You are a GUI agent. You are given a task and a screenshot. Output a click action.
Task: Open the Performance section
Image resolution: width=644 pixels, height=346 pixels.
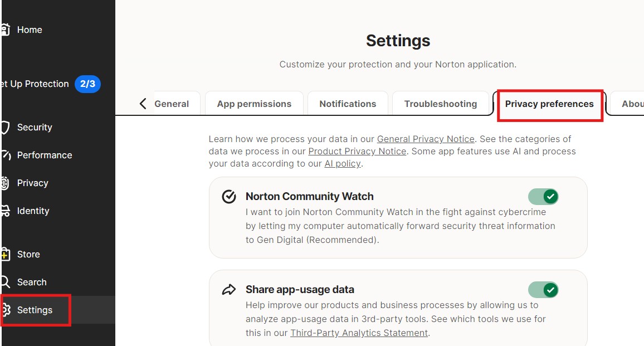45,155
